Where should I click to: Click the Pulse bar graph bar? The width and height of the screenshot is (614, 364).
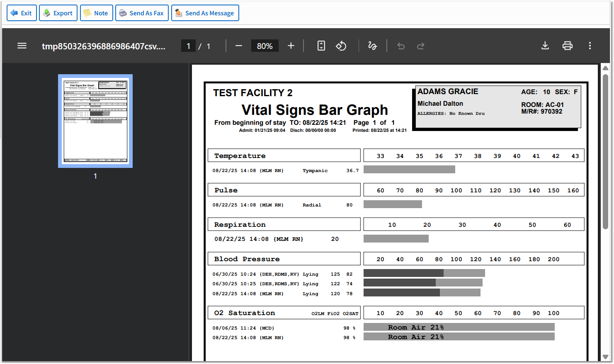point(393,204)
